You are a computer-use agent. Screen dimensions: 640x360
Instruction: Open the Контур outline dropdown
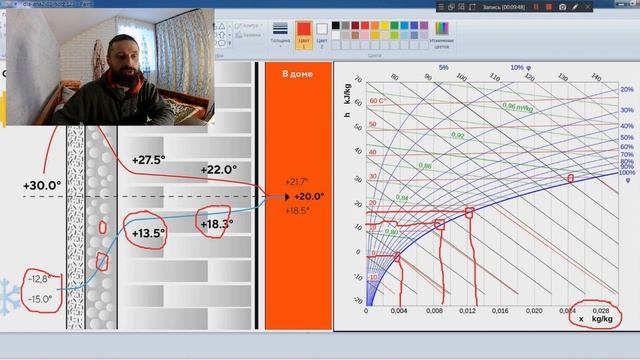click(x=248, y=26)
